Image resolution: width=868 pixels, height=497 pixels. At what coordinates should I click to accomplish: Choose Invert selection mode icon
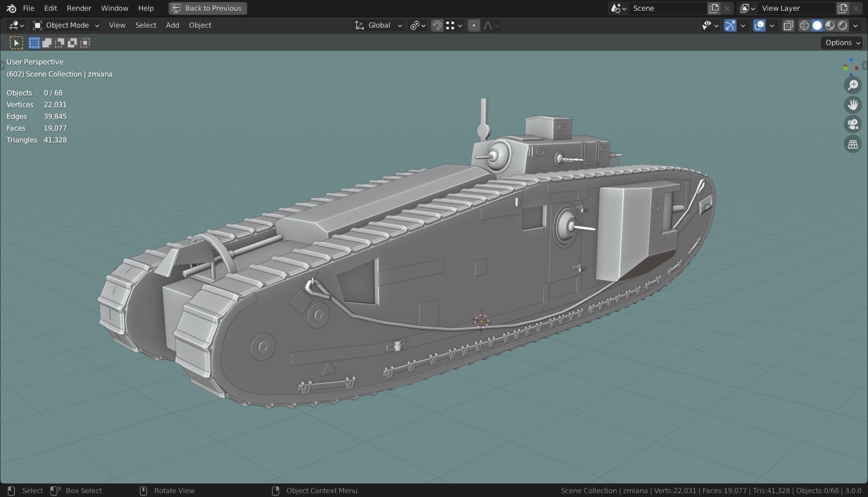(72, 43)
